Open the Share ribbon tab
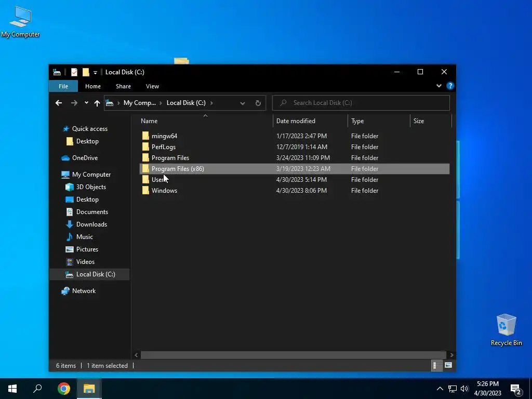Viewport: 532px width, 399px height. (x=123, y=86)
